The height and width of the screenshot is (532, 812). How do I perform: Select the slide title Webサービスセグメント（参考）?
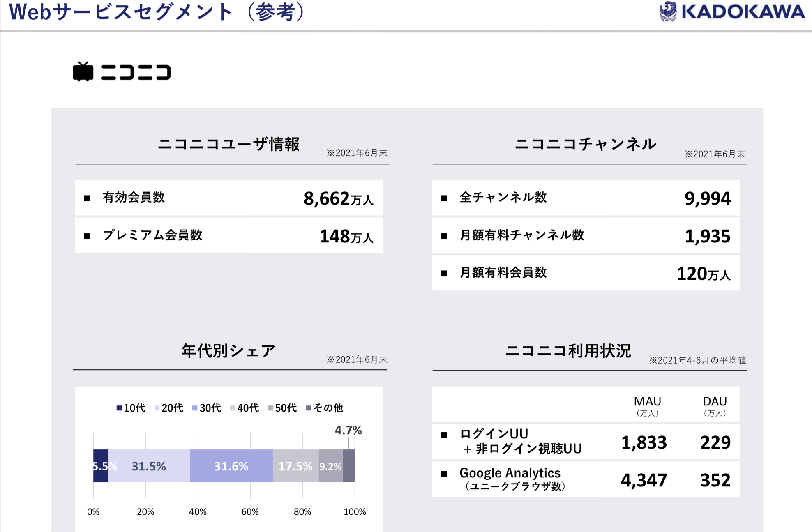(x=157, y=12)
